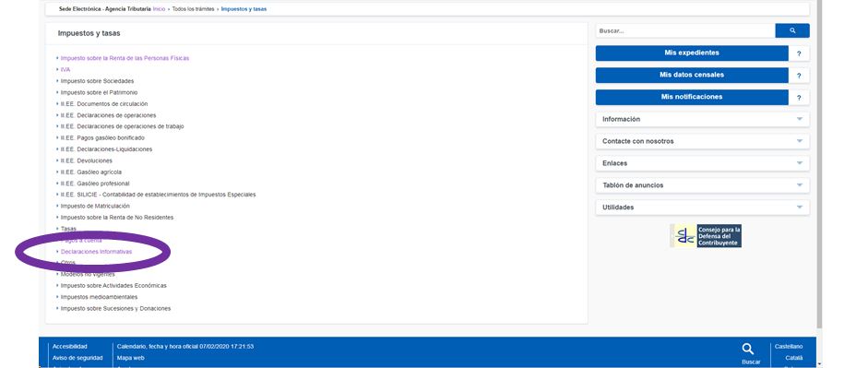
Task: Expand the Utilidades panel
Action: [702, 208]
